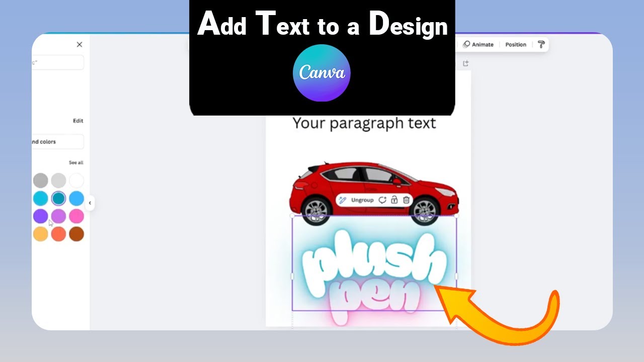Select 'Your paragraph text' on canvas
This screenshot has width=644, height=362.
[x=364, y=123]
